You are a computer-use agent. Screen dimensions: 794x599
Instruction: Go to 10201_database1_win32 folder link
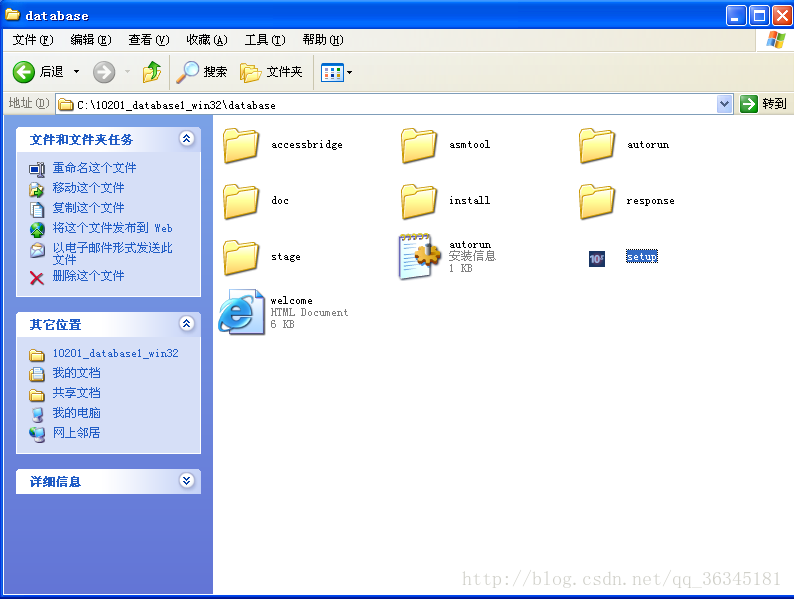pyautogui.click(x=115, y=353)
